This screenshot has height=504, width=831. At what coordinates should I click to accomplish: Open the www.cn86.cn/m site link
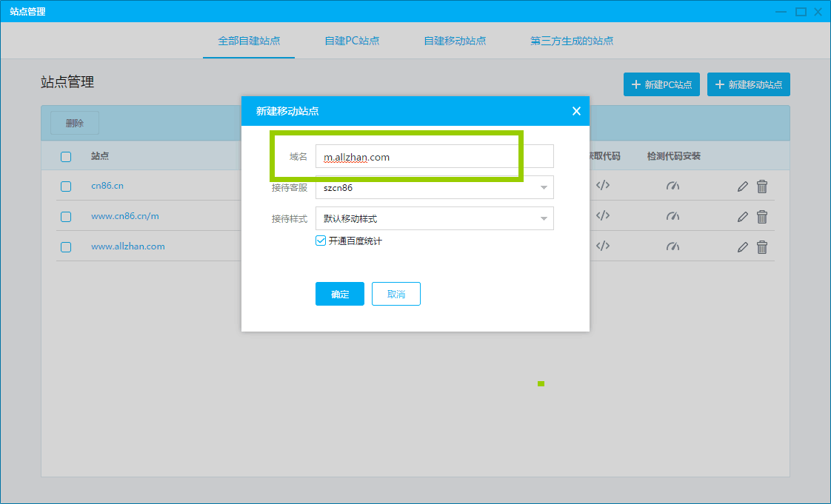(x=125, y=216)
